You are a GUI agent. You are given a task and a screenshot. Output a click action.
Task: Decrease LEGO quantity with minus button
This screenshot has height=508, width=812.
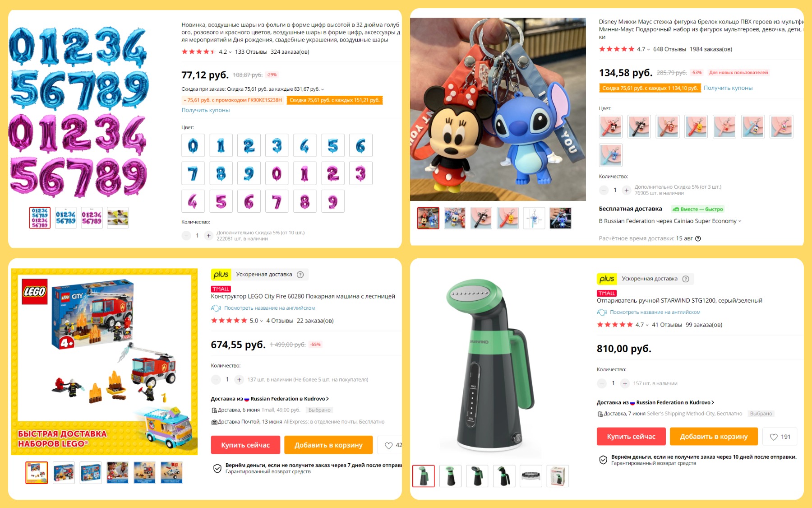tap(216, 380)
